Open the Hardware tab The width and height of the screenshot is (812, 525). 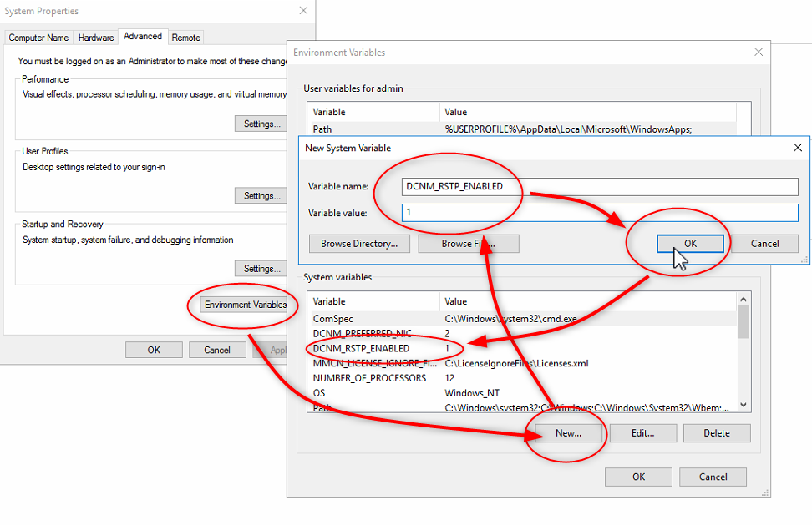tap(96, 38)
